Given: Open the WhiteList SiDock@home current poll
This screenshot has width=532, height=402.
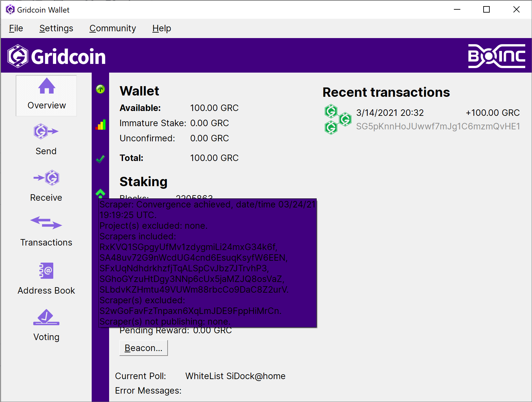Looking at the screenshot, I should pos(235,376).
